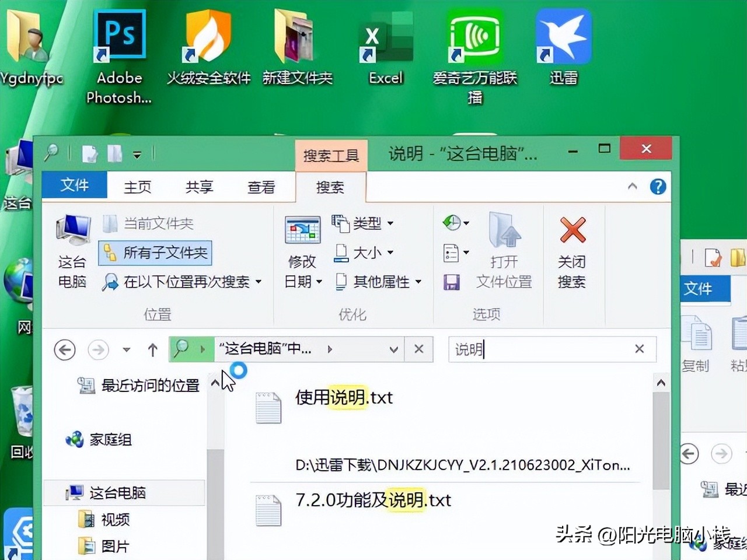This screenshot has height=560, width=747.
Task: Click the 这台电脑 ribbon location icon
Action: tap(72, 251)
